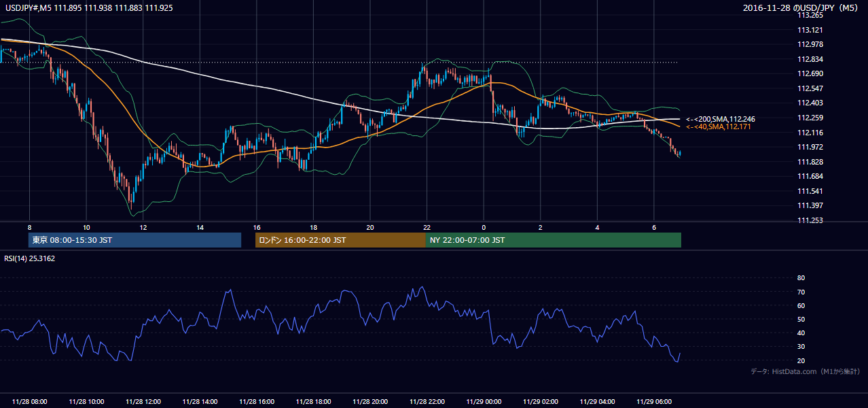Click hour label 4 under price chart
This screenshot has width=868, height=408.
point(596,227)
